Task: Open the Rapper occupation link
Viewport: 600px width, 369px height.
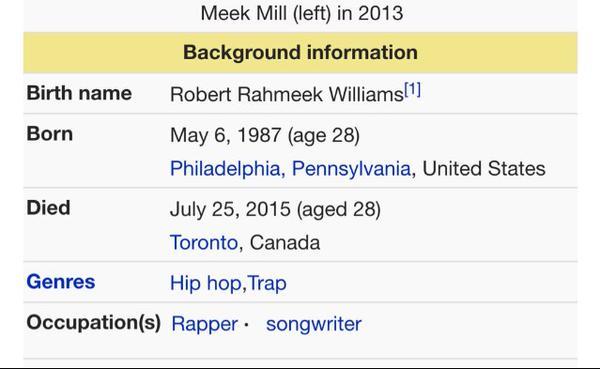Action: (x=205, y=324)
